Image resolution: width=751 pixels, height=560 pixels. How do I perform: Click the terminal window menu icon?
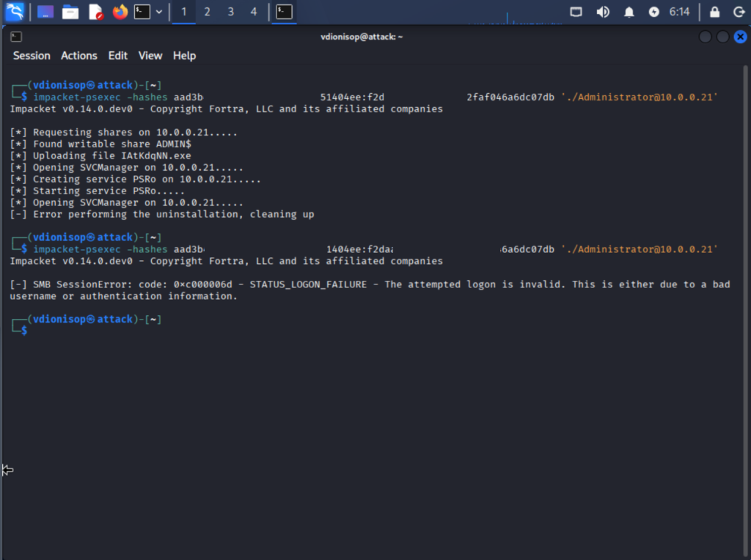click(16, 37)
